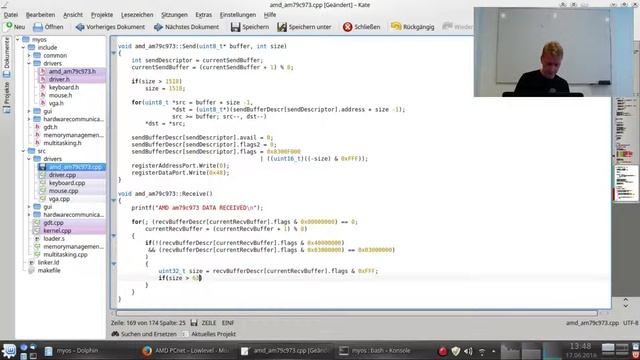The image size is (640, 360).
Task: Open the Sitzungen menu
Action: pyautogui.click(x=174, y=15)
